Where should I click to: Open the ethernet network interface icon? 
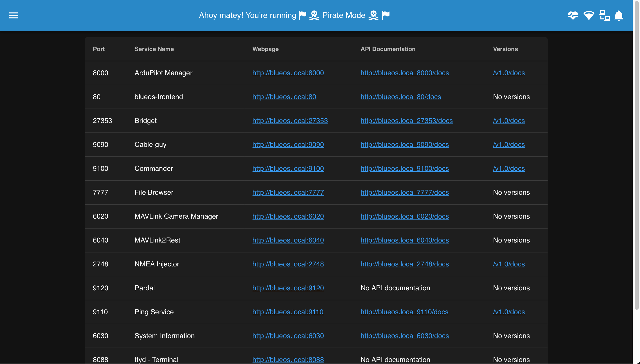604,15
